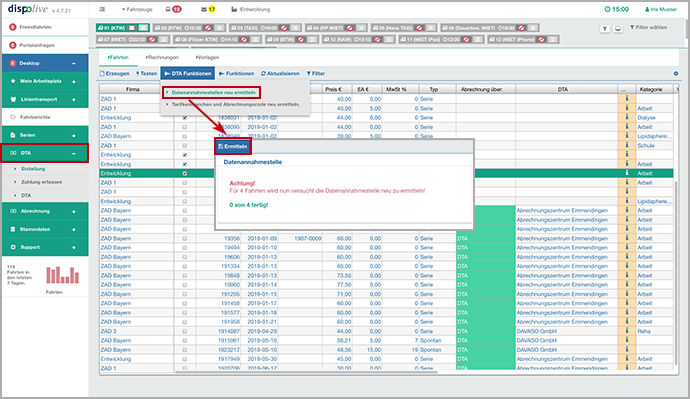The height and width of the screenshot is (399, 690).
Task: Open the Iris Muster user profile
Action: (x=661, y=9)
